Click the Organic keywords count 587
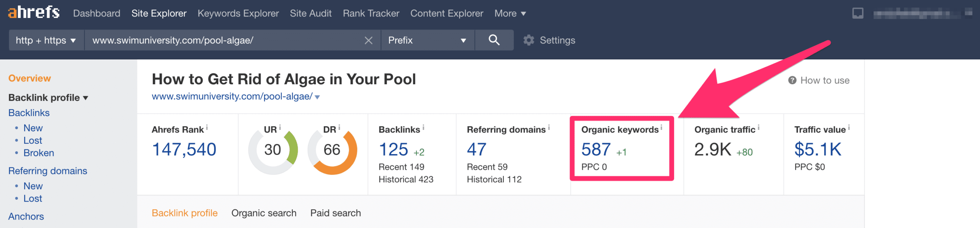The height and width of the screenshot is (228, 980). click(596, 149)
